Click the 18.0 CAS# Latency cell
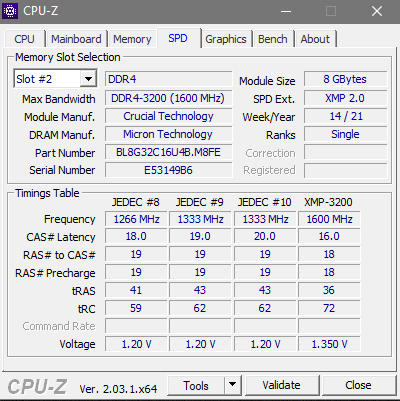Image resolution: width=400 pixels, height=401 pixels. pos(136,236)
